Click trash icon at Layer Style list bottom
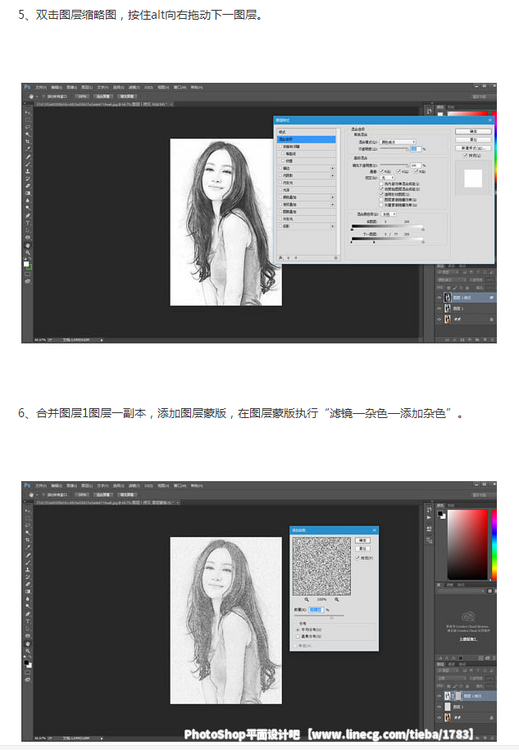Image resolution: width=519 pixels, height=750 pixels. click(336, 258)
